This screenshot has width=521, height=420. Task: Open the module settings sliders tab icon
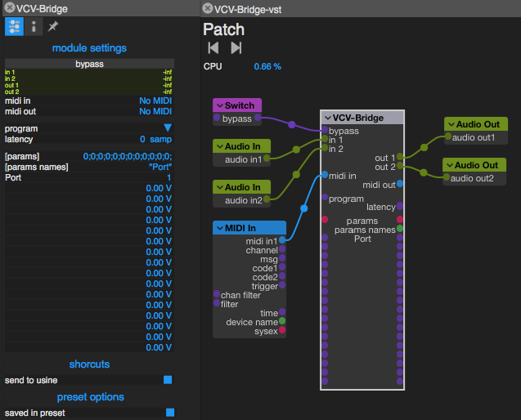click(14, 27)
